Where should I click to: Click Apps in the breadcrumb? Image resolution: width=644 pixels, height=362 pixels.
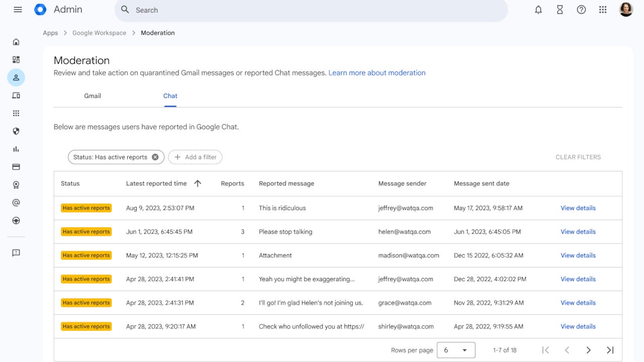click(50, 33)
